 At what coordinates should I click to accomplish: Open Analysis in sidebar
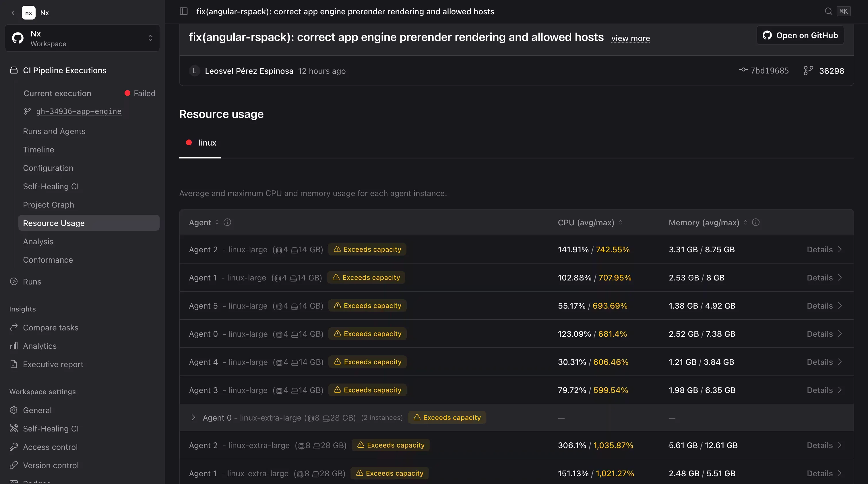(x=38, y=242)
